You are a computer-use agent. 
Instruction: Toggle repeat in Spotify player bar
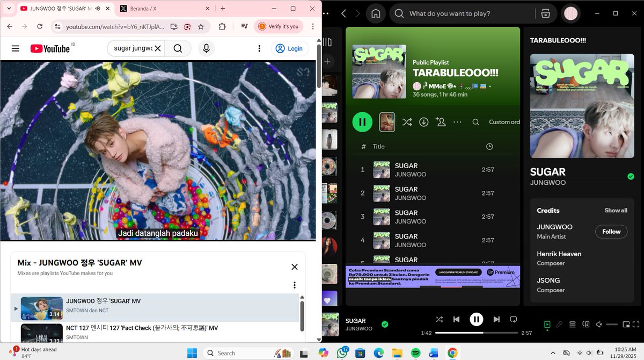513,319
